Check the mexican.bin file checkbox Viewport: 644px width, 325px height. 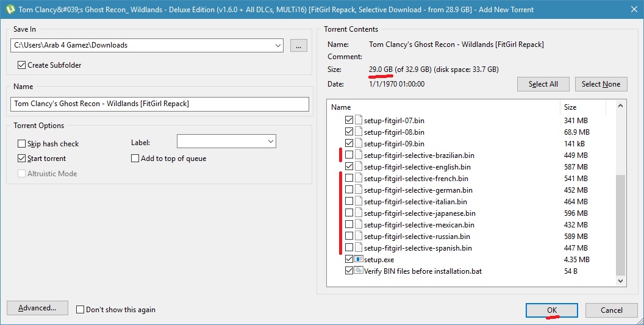349,224
